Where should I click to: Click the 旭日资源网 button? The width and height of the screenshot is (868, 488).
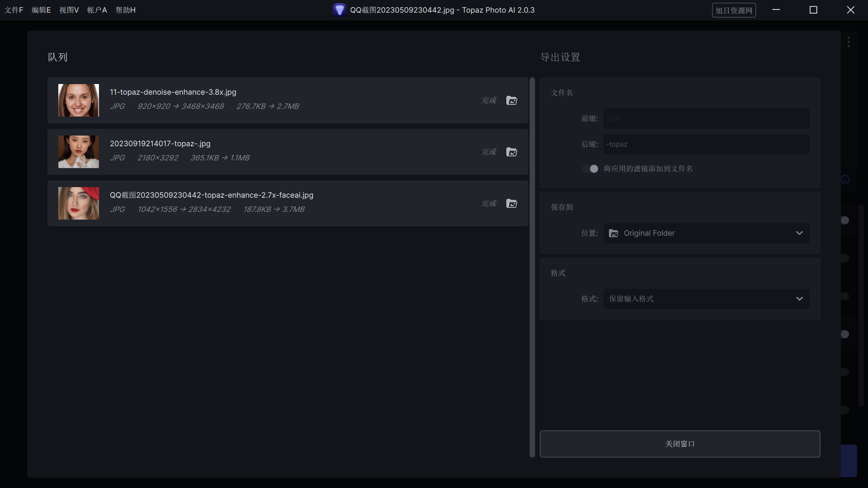(x=734, y=10)
